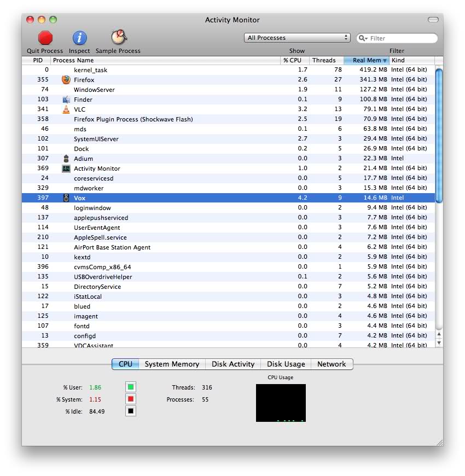Select the applepushserviced process
This screenshot has width=465, height=476.
228,218
